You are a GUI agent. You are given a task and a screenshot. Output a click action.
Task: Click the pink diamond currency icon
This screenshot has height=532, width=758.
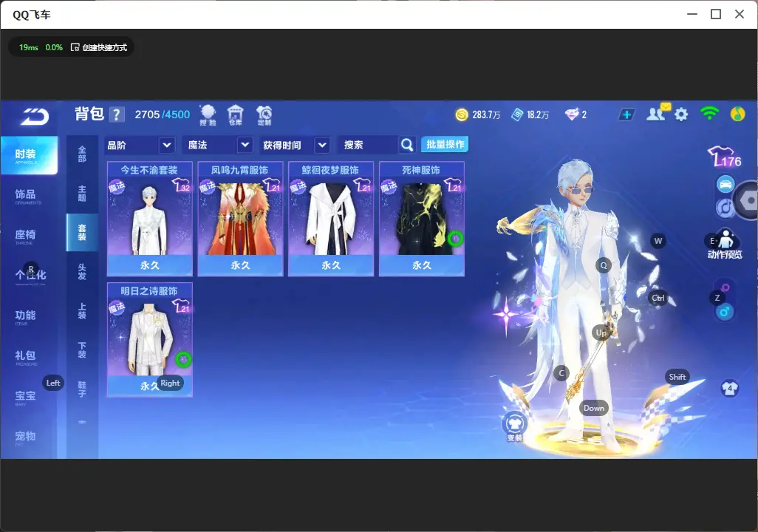pos(572,115)
